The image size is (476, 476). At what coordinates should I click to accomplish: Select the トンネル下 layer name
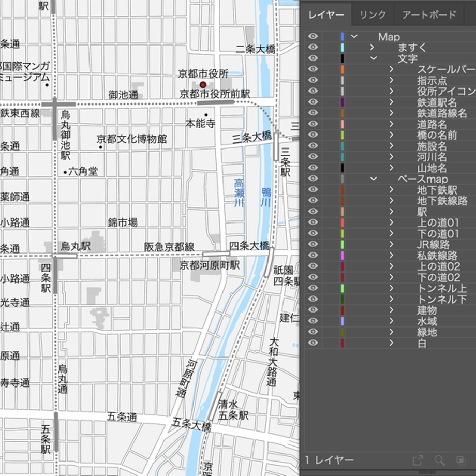point(442,299)
